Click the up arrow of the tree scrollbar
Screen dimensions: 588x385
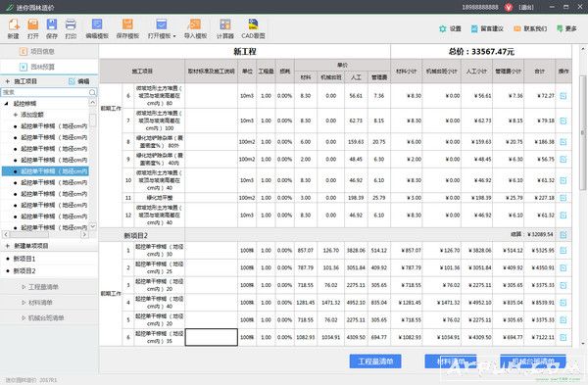coord(93,102)
